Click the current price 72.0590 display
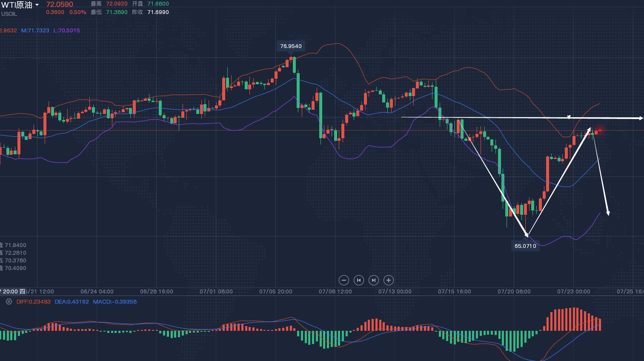Viewport: 644px width, 361px height. (x=60, y=4)
